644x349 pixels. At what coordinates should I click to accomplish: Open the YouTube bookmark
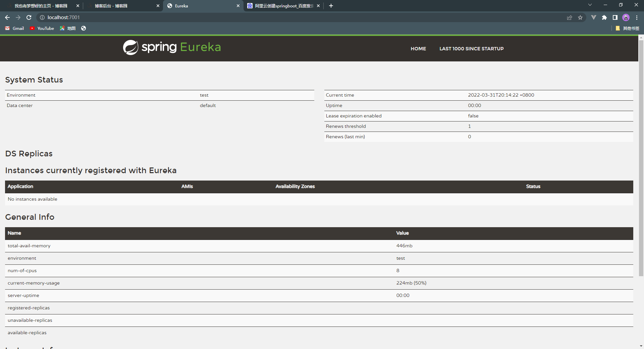click(42, 29)
